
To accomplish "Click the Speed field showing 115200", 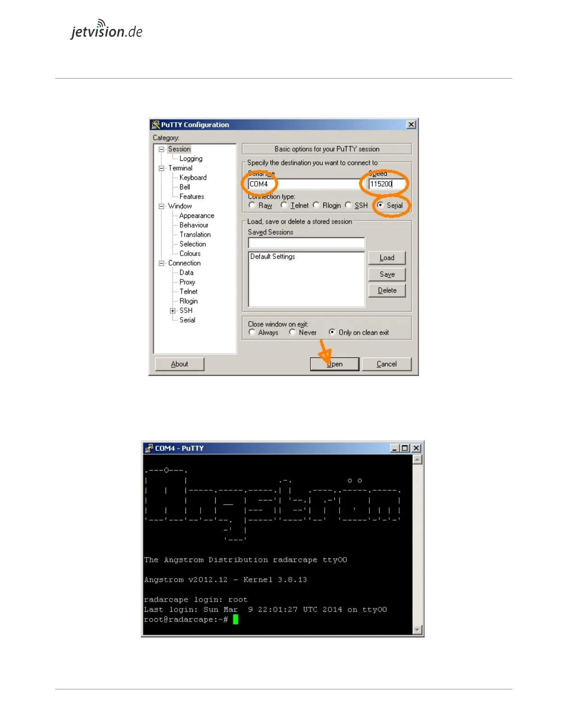I will (387, 184).
